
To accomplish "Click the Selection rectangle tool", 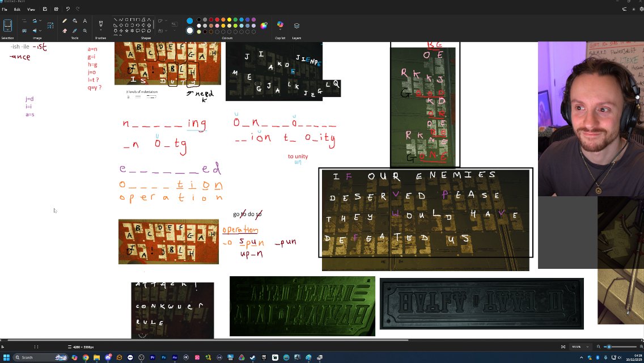I will [7, 26].
